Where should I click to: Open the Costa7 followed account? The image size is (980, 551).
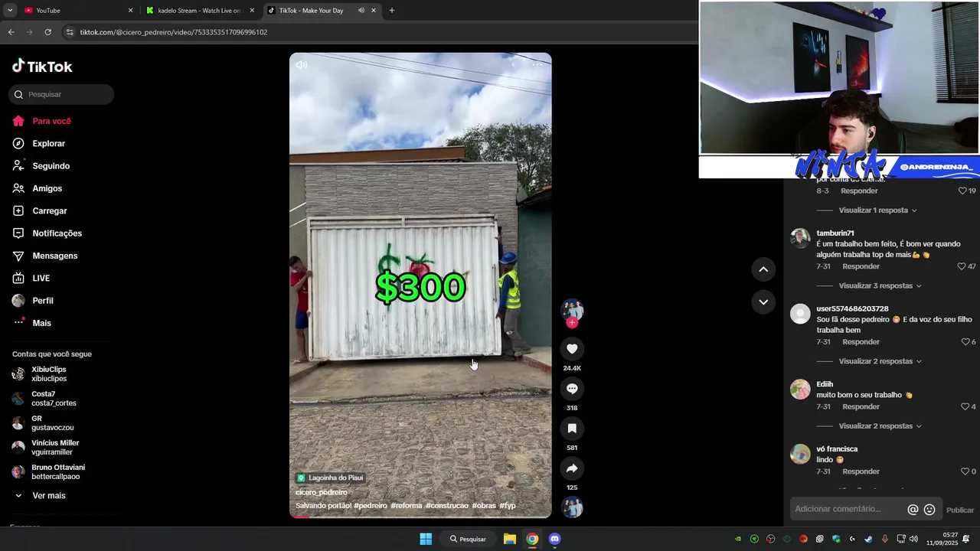(x=44, y=399)
